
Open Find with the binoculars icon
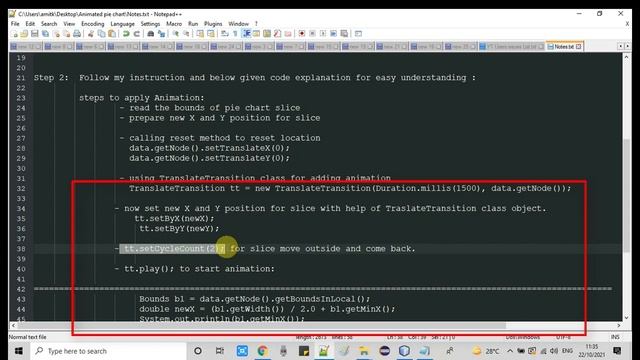click(x=151, y=33)
